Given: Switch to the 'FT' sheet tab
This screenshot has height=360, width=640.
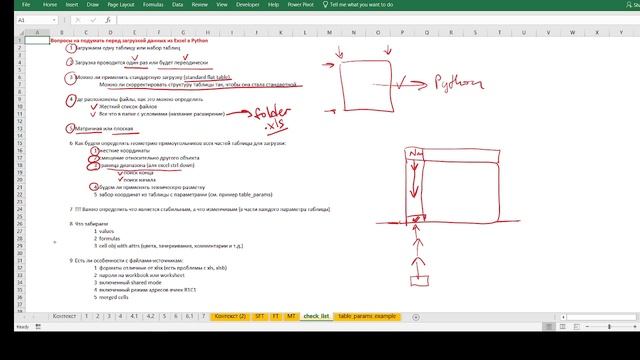Looking at the screenshot, I should 276,316.
